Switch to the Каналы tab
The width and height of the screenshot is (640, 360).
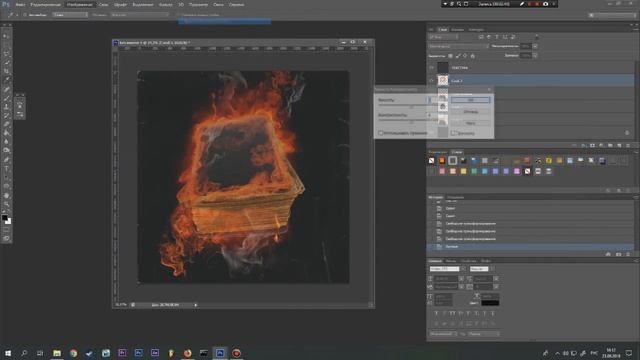pyautogui.click(x=458, y=30)
